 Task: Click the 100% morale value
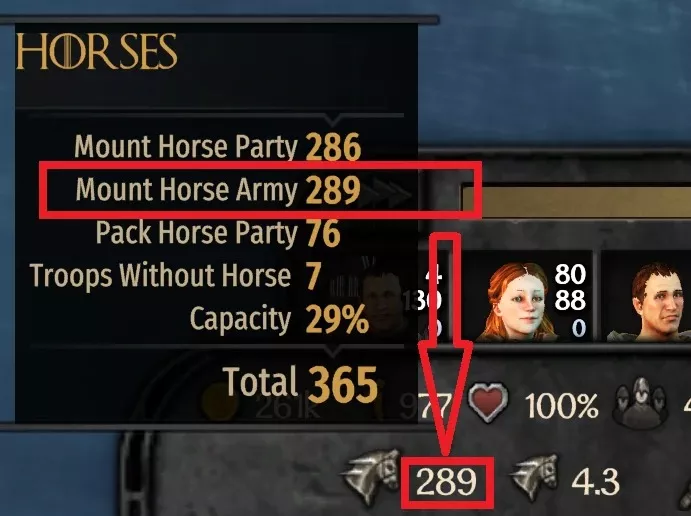point(562,405)
